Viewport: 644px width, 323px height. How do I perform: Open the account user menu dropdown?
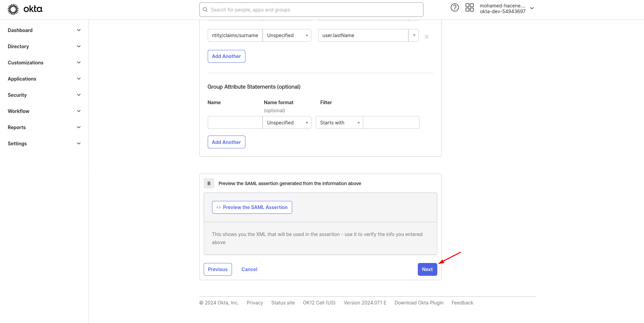coord(532,8)
